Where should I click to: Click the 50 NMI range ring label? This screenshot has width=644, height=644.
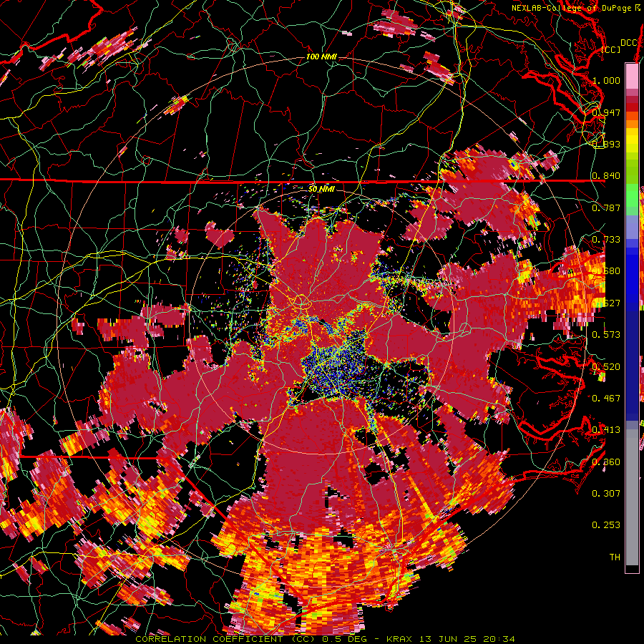(x=321, y=189)
